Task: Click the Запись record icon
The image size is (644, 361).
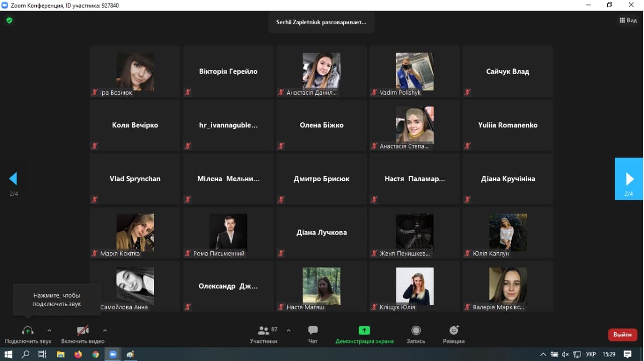Action: [x=416, y=331]
